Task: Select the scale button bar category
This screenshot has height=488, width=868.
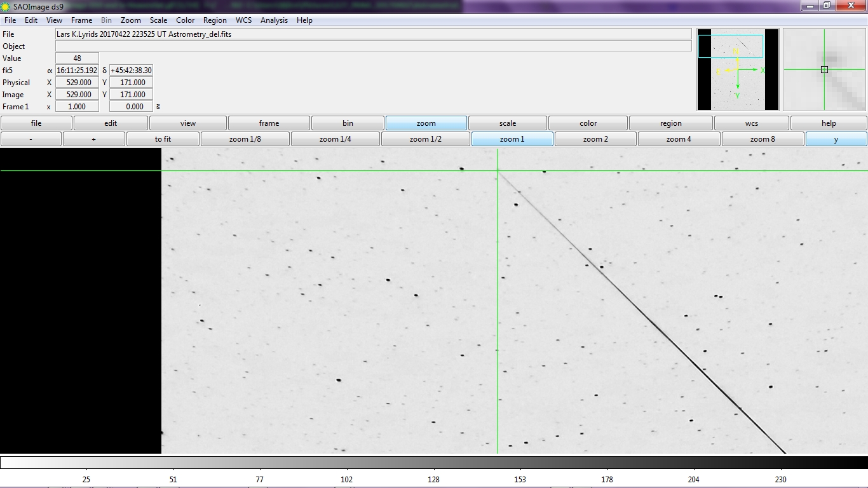Action: point(507,123)
